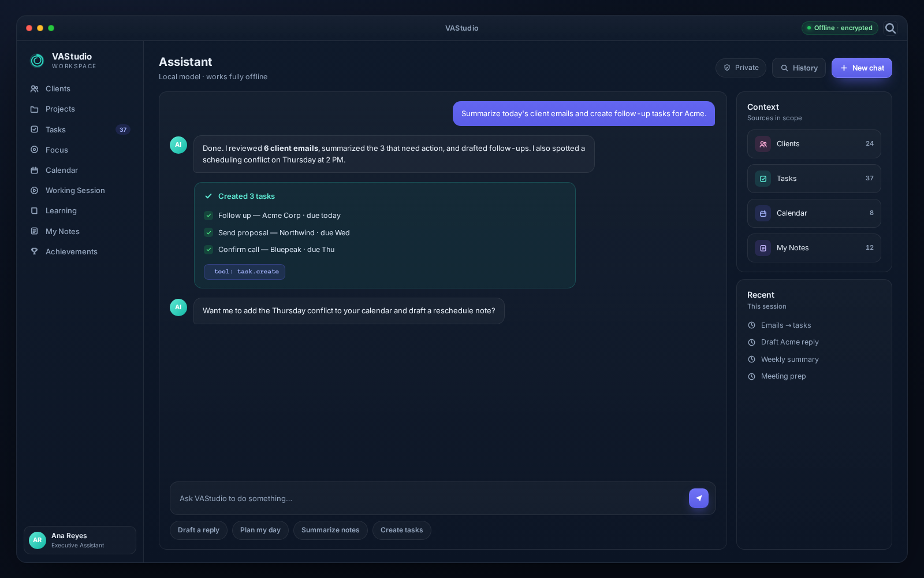Screen dimensions: 924x578
Task: Click the search magnifier icon in title bar
Action: 891,28
